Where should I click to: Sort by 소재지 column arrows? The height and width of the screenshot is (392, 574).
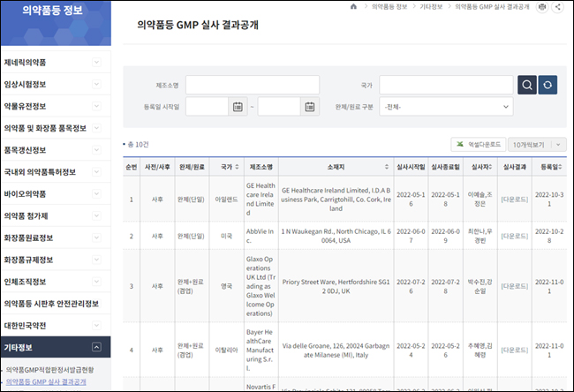click(x=387, y=167)
